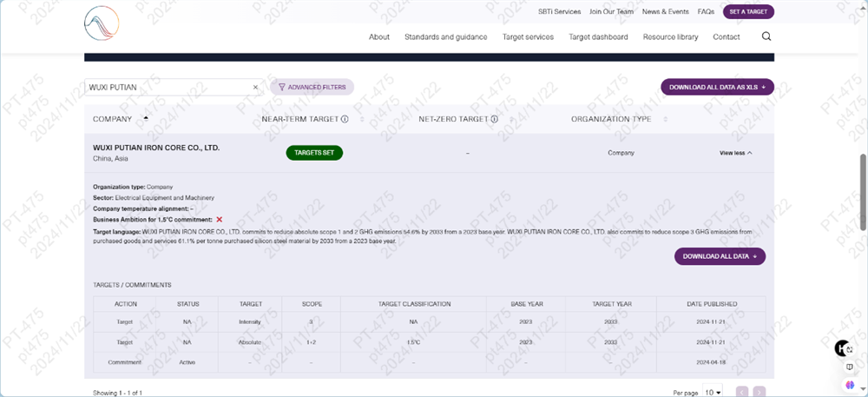Sort by Company column arrow
Viewport: 868px width, 397px height.
point(146,118)
